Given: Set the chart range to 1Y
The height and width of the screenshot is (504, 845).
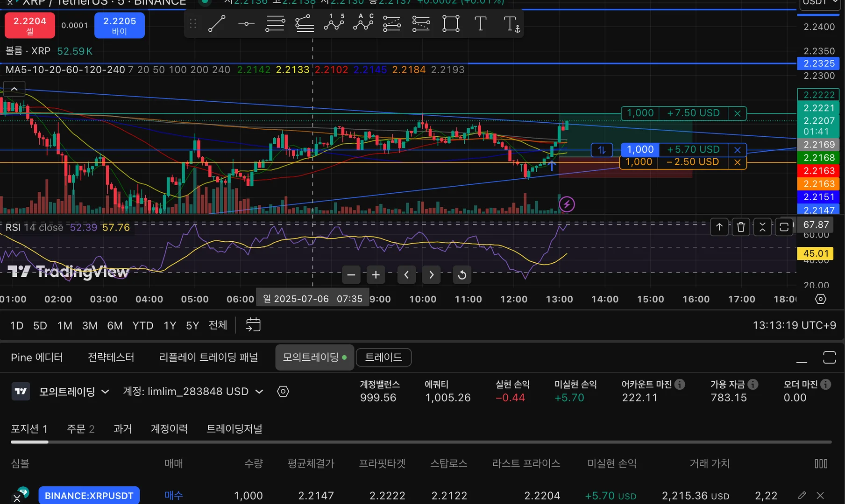Looking at the screenshot, I should click(x=170, y=325).
